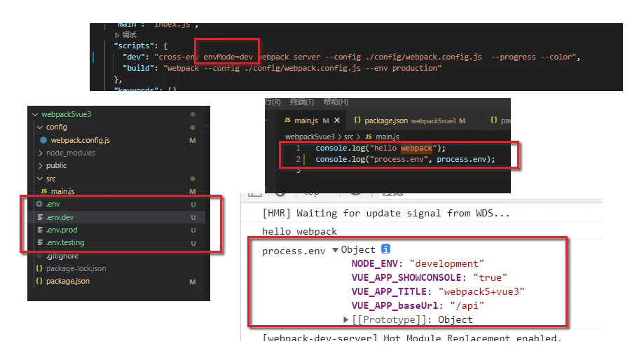Expand the node_modules folder

(40, 153)
